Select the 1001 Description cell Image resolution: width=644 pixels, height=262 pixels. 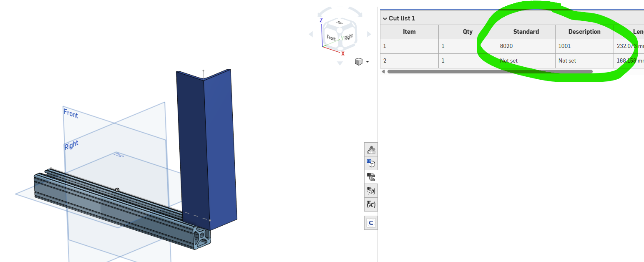pos(584,46)
